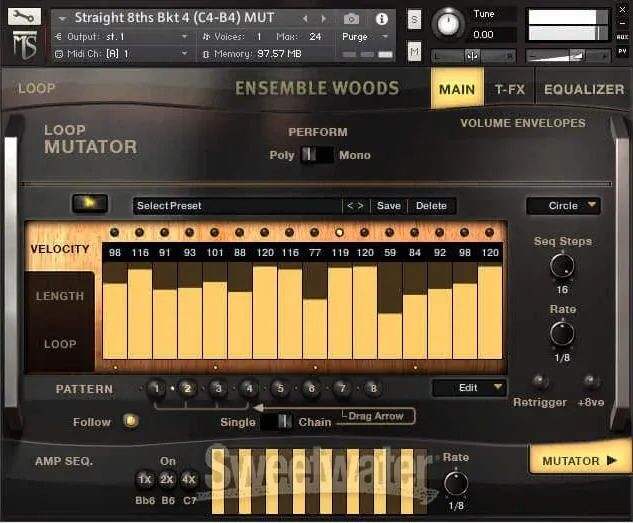Toggle the Poly/Mono perform switch

(317, 155)
